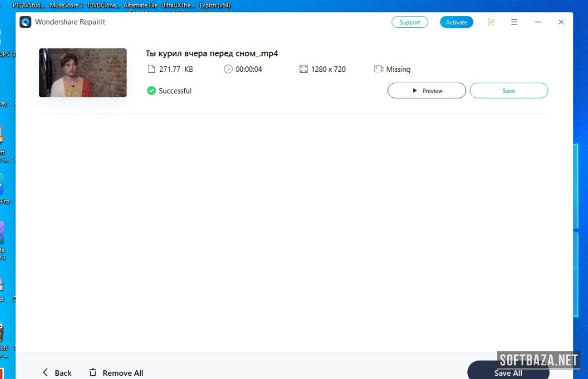
Task: Click the video file name text
Action: 211,53
